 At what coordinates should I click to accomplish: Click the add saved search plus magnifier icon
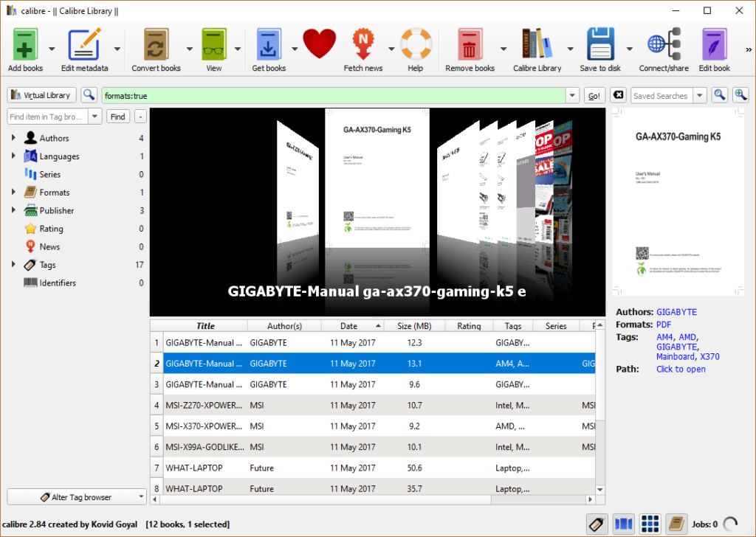click(740, 95)
